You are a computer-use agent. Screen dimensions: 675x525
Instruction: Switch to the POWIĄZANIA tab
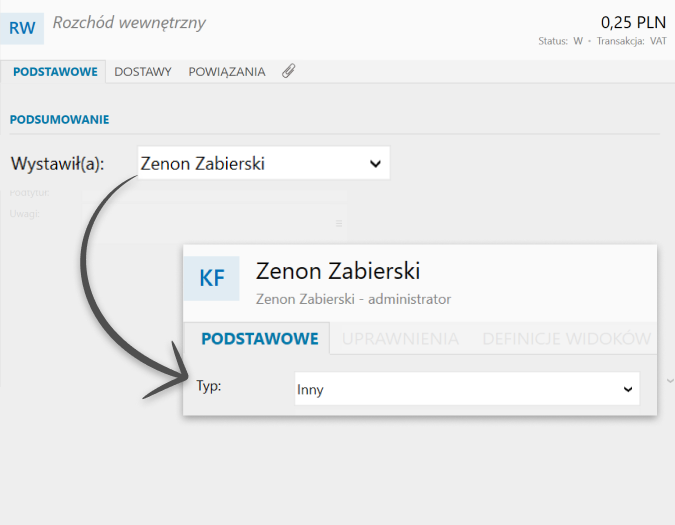pos(227,72)
